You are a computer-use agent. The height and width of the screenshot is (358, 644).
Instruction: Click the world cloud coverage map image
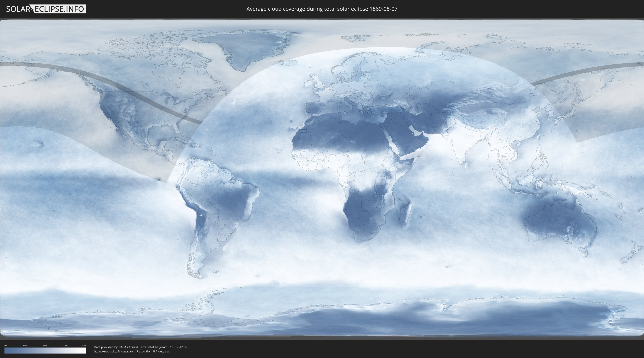(x=322, y=179)
